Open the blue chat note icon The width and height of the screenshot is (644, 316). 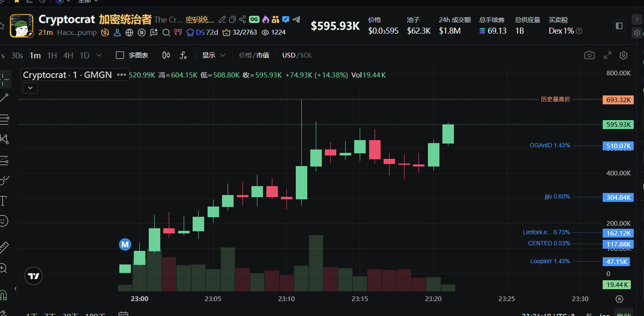(x=286, y=19)
